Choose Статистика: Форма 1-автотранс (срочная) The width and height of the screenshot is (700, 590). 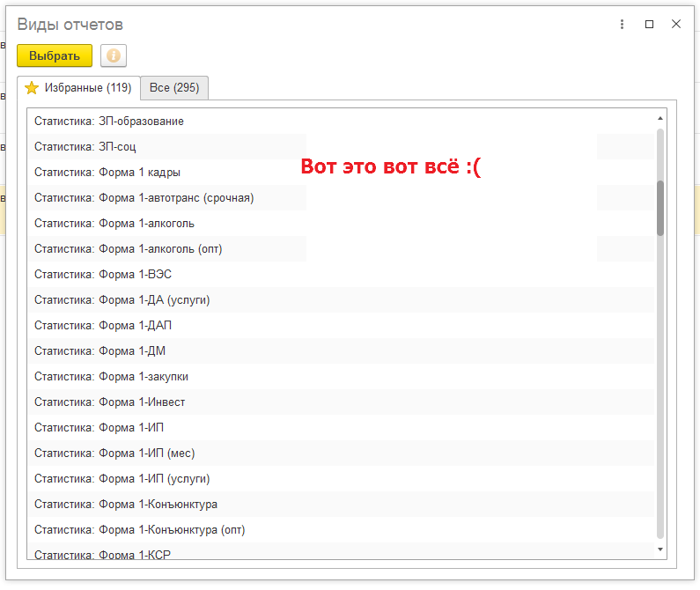tap(144, 198)
